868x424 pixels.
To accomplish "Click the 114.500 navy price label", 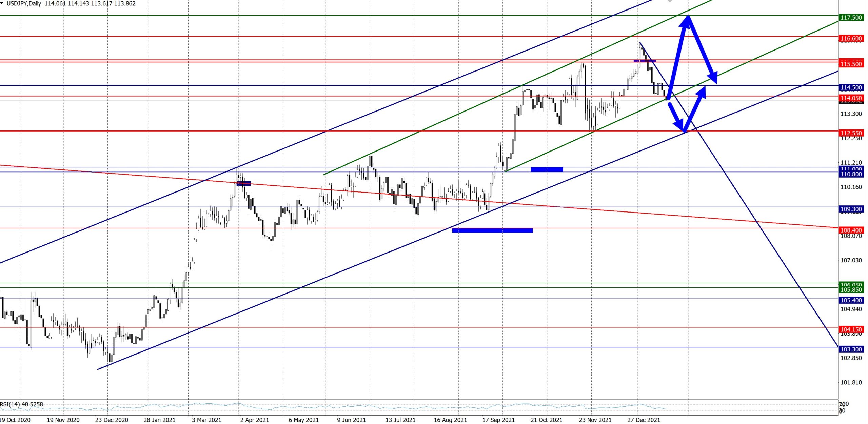I will click(851, 87).
